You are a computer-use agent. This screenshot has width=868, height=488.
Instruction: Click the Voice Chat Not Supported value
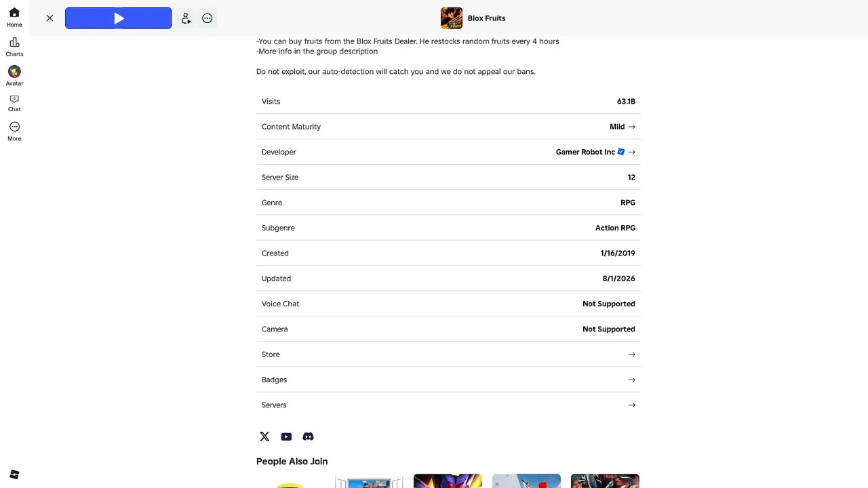(x=609, y=304)
